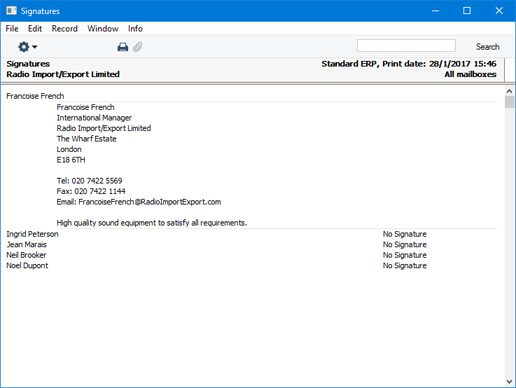Open the Record menu
The width and height of the screenshot is (516, 388).
click(x=65, y=29)
